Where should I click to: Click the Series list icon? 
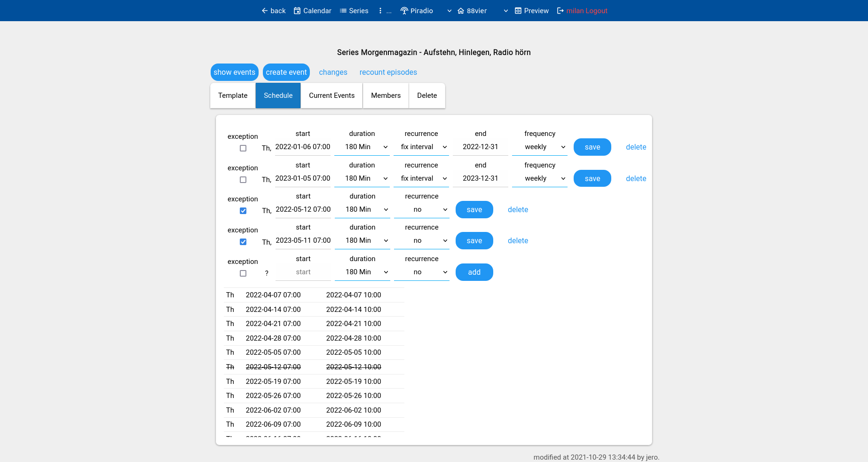(343, 11)
